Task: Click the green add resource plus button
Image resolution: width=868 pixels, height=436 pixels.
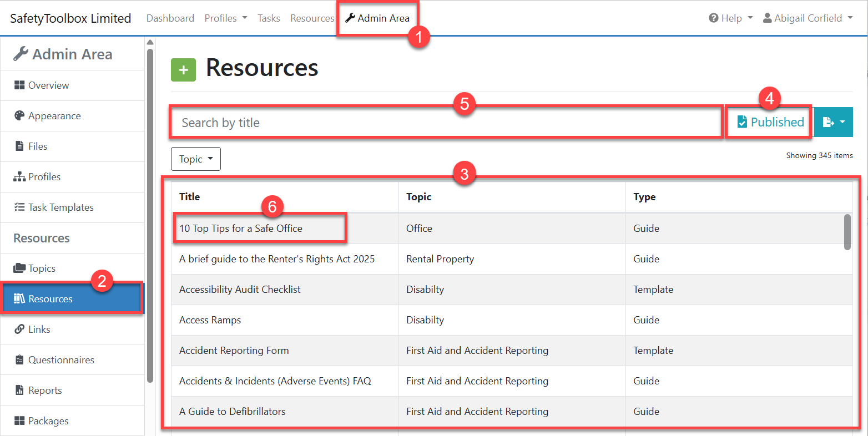Action: coord(183,70)
